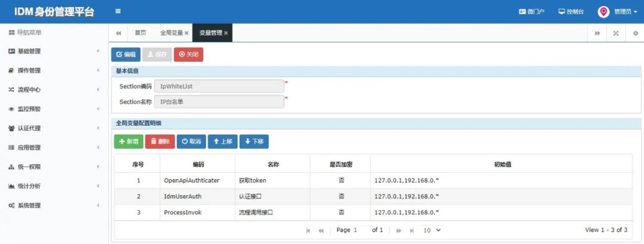The height and width of the screenshot is (244, 644).
Task: Click the tab bar scroll-left arrows
Action: point(118,33)
